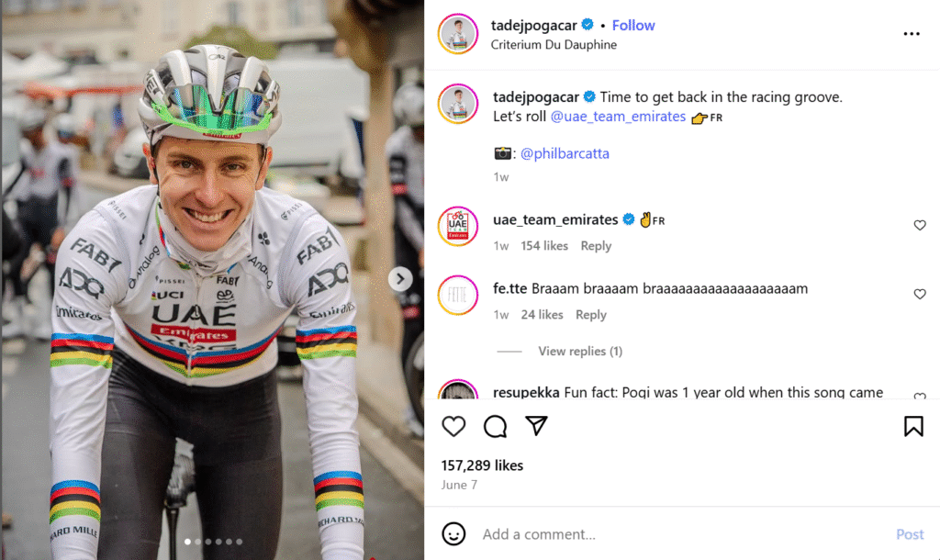Reply to the uae_team_emirates comment

596,245
